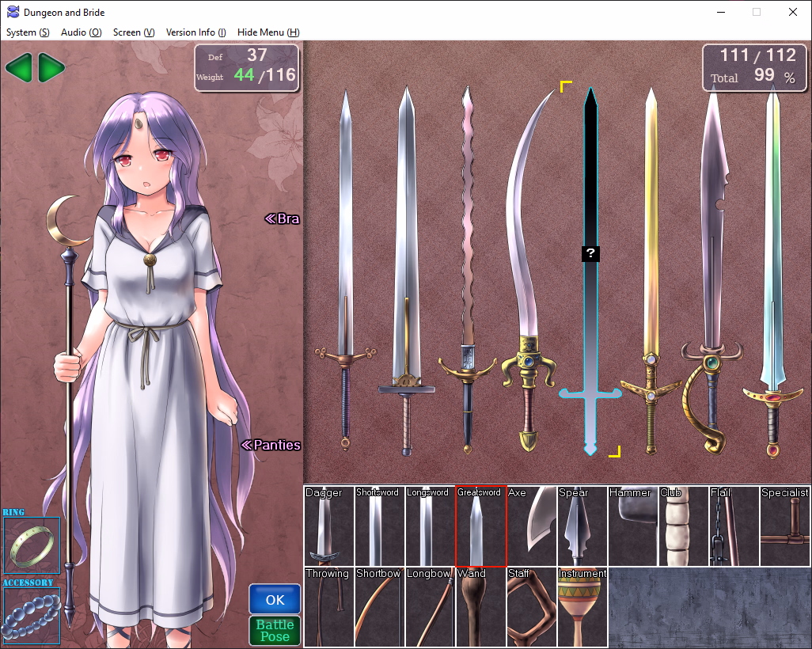Expand the Version Info menu
Screen dimensions: 812x649
click(195, 32)
